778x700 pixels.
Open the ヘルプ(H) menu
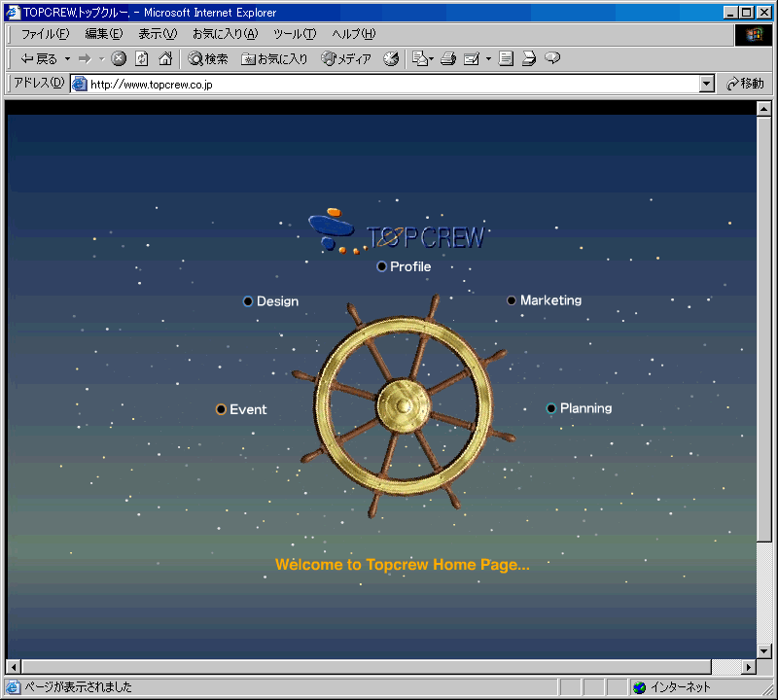coord(354,34)
